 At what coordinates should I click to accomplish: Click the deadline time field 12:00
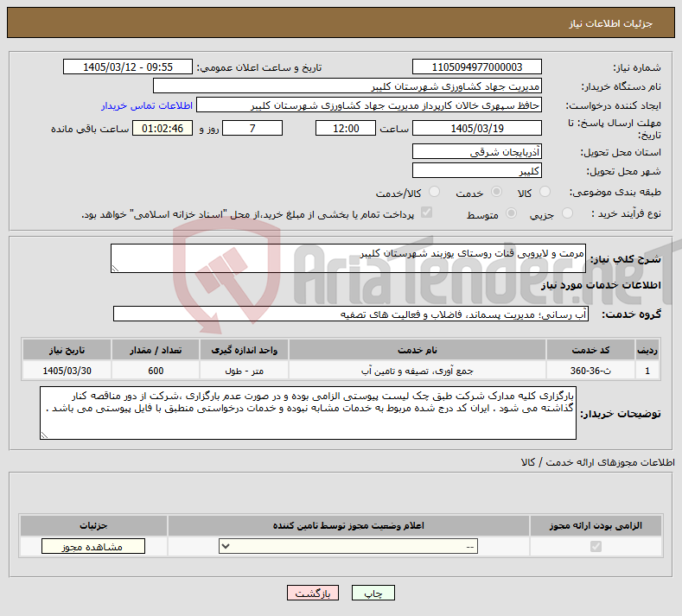(x=346, y=128)
